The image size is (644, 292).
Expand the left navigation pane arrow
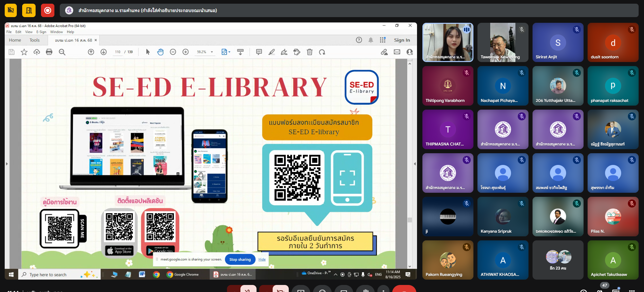[7, 164]
